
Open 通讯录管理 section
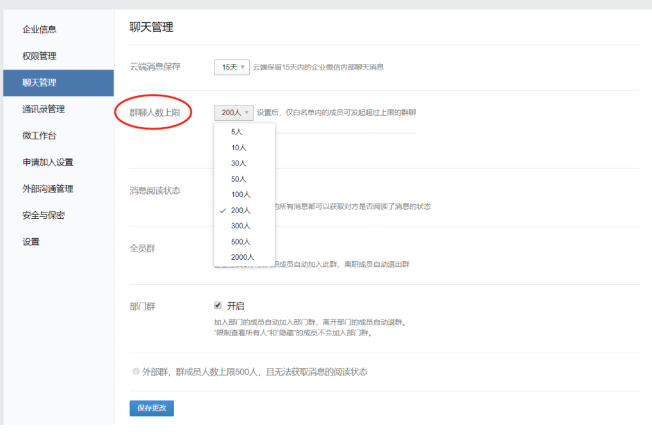(x=44, y=108)
